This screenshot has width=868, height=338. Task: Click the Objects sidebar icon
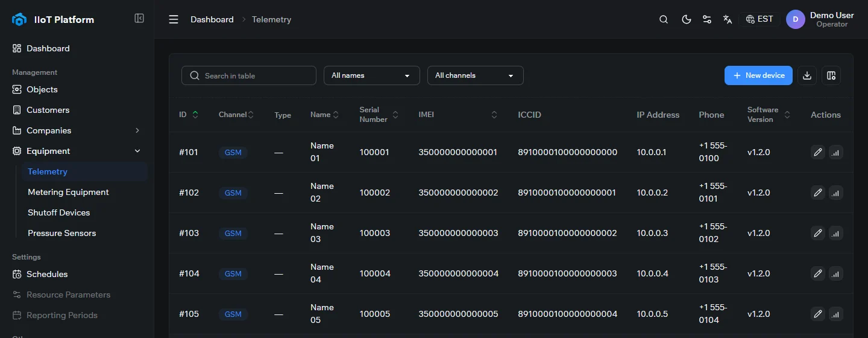point(17,89)
